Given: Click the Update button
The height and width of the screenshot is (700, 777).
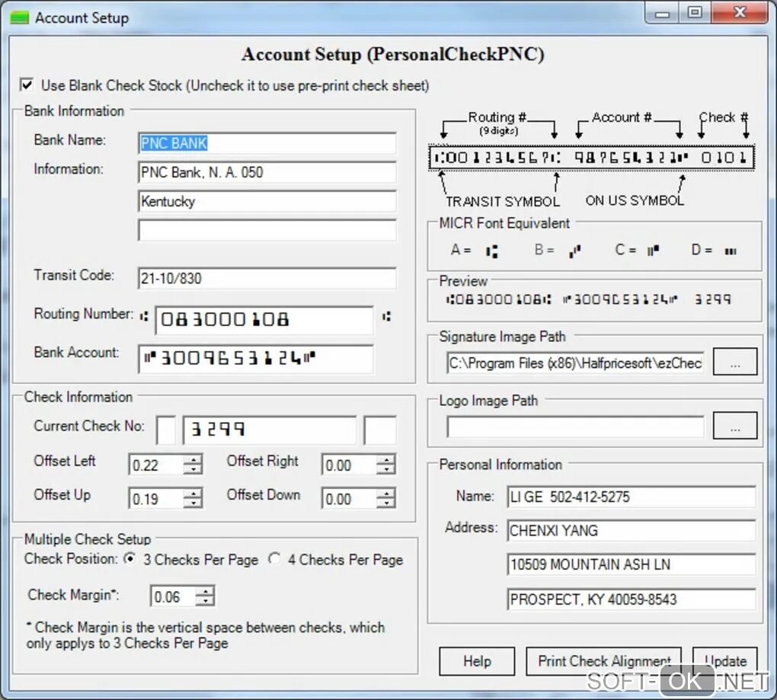Looking at the screenshot, I should pyautogui.click(x=725, y=661).
